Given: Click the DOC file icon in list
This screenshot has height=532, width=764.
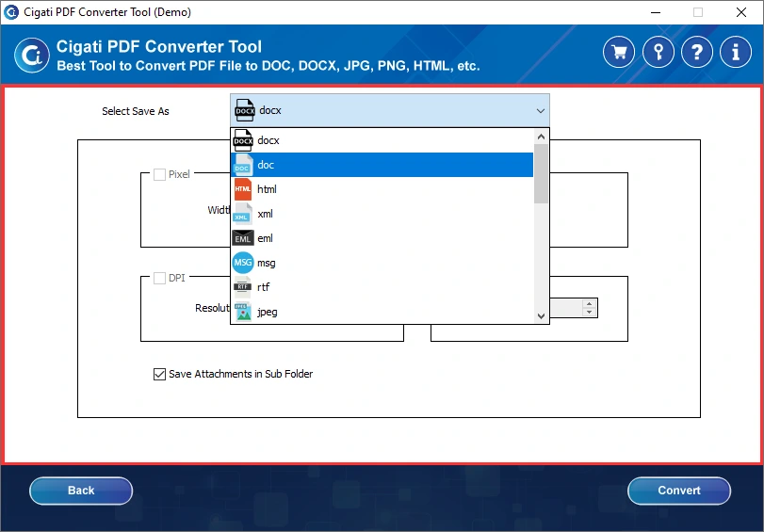Looking at the screenshot, I should coord(243,165).
